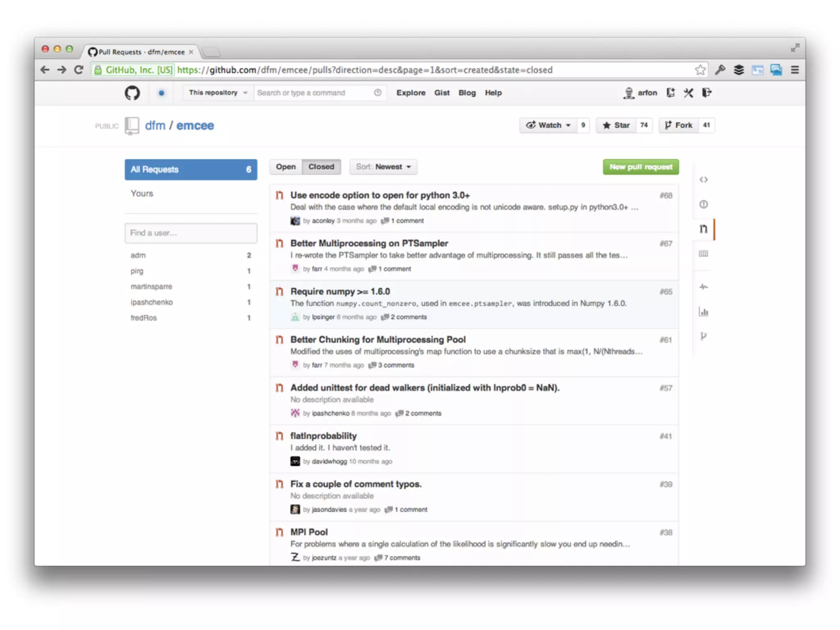Open the Network fork icon in sidebar
The width and height of the screenshot is (840, 630).
[x=703, y=336]
